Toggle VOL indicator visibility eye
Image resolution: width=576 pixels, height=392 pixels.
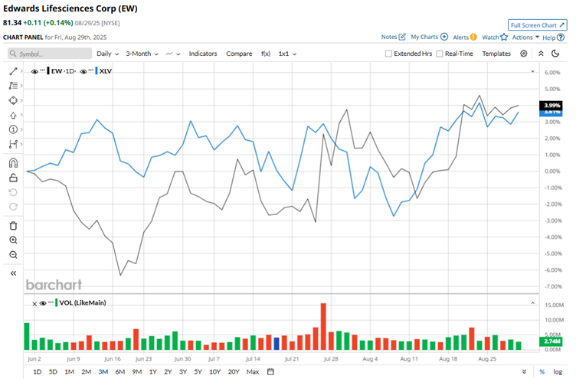[43, 303]
